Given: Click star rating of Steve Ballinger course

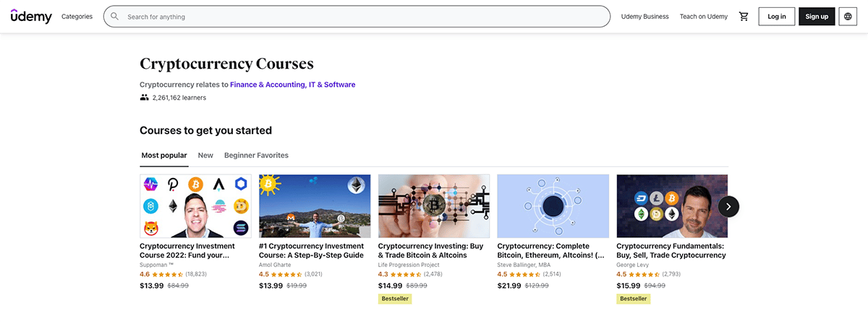Looking at the screenshot, I should pos(526,275).
